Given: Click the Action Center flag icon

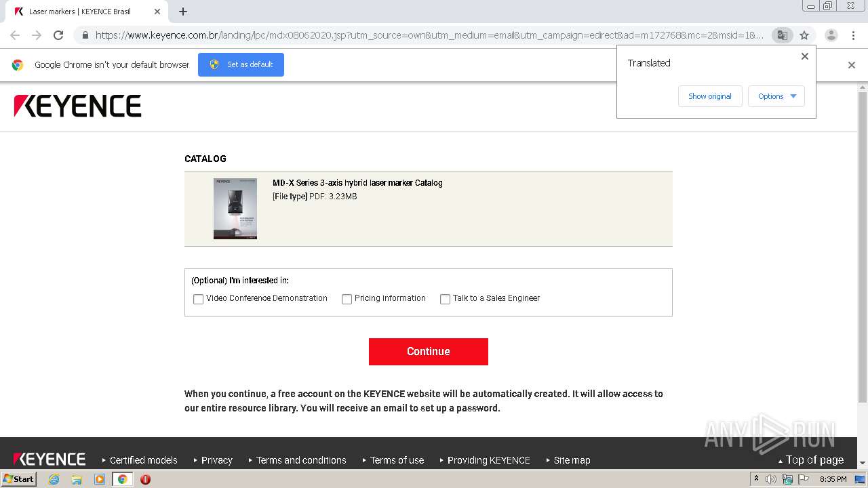Looking at the screenshot, I should (804, 479).
